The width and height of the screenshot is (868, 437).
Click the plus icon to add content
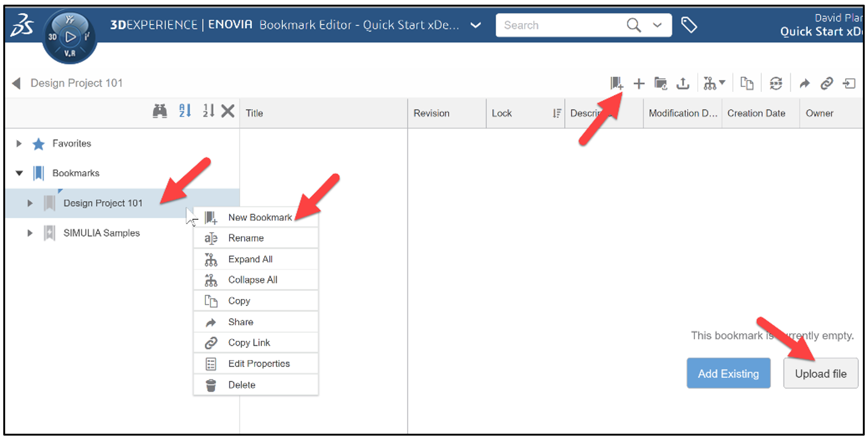639,83
